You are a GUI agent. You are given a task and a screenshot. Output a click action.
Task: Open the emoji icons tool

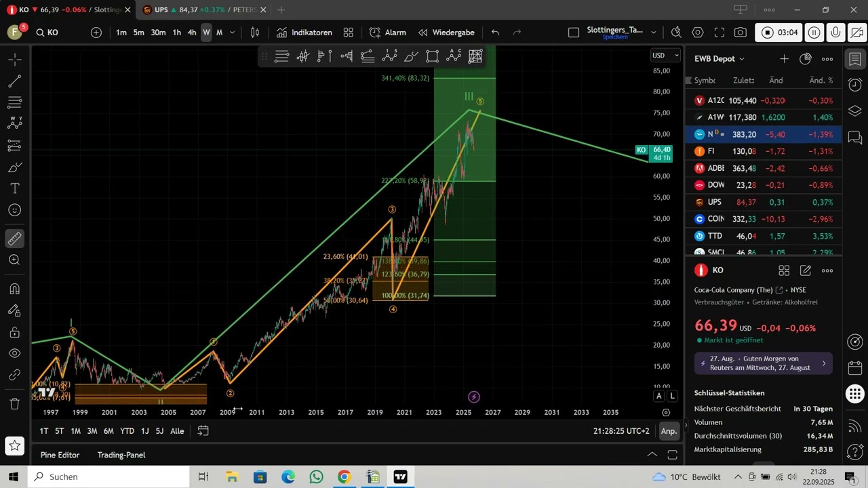[14, 210]
